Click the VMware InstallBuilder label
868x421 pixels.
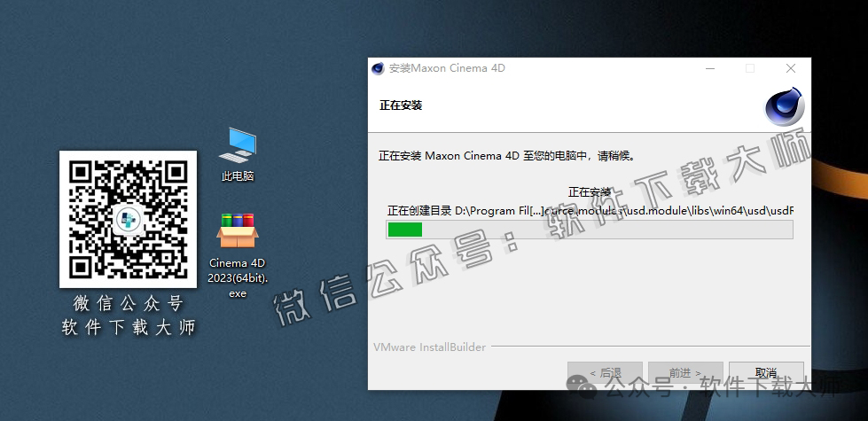[430, 347]
